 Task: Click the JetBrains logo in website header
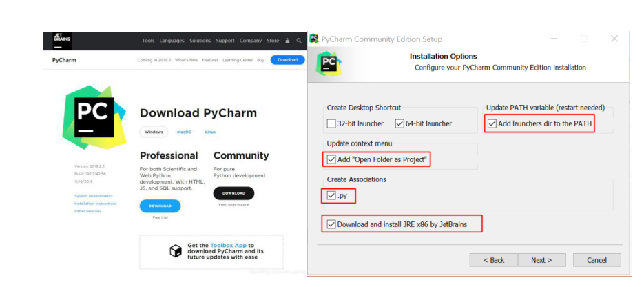63,41
